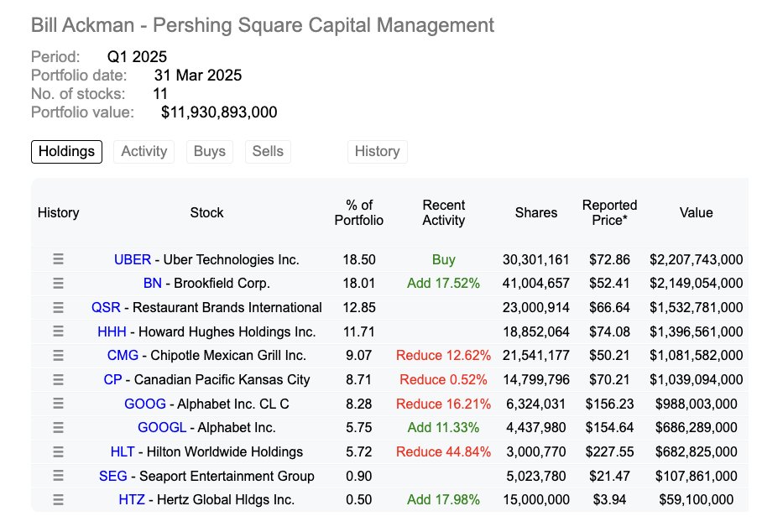Click Add 17.52% activity for Brookfield
The image size is (762, 532).
(443, 284)
